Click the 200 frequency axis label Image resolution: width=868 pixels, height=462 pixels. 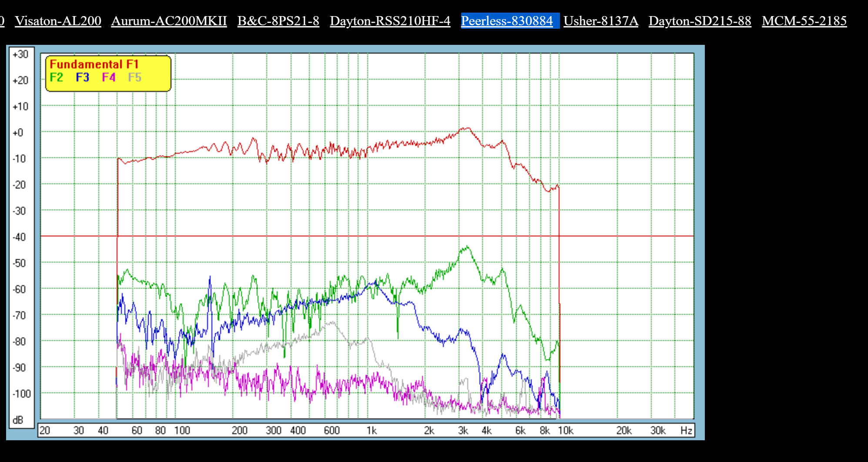[x=240, y=431]
